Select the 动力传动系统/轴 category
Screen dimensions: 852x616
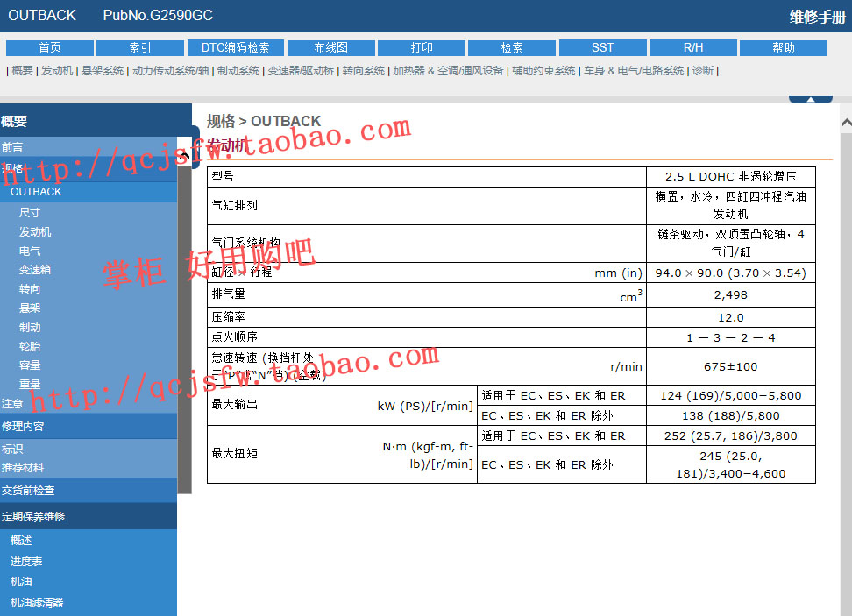pyautogui.click(x=171, y=71)
